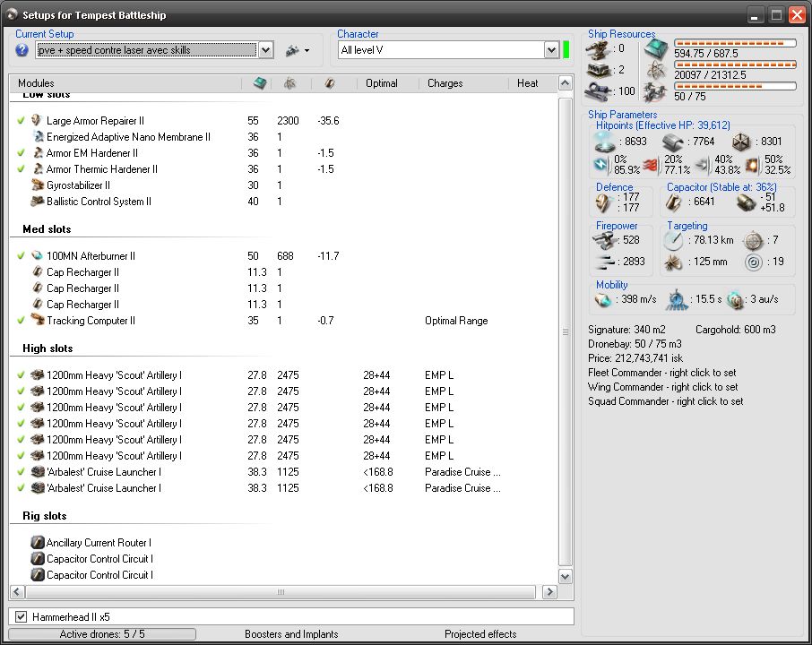Open the ship actions icon menu
812x645 pixels.
291,50
